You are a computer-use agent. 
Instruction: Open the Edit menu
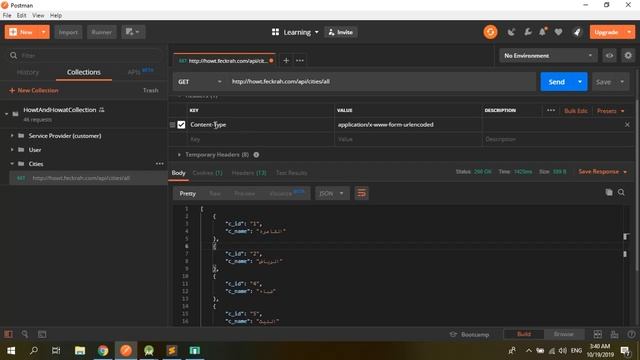tap(22, 16)
